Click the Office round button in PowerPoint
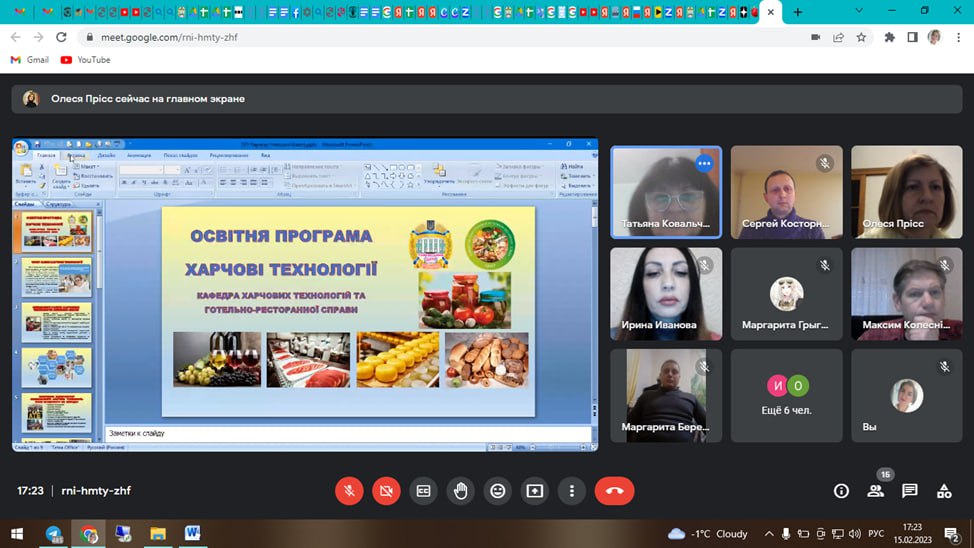 click(x=21, y=148)
